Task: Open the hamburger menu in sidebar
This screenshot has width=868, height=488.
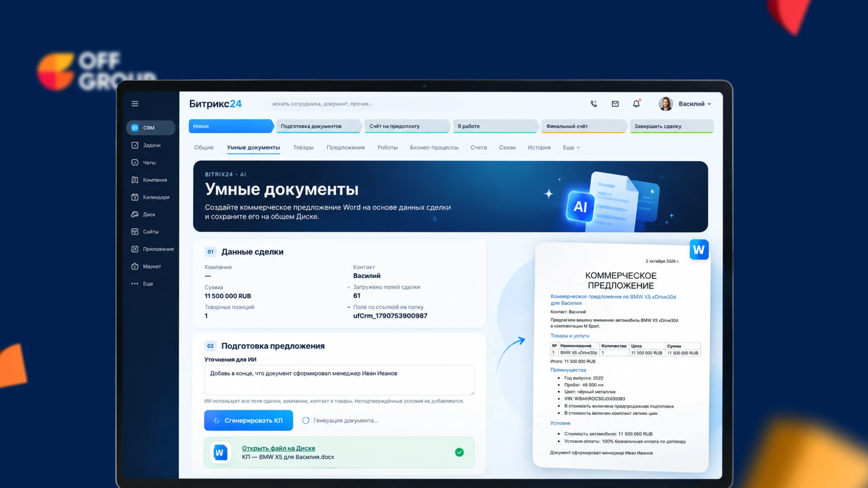Action: tap(135, 104)
